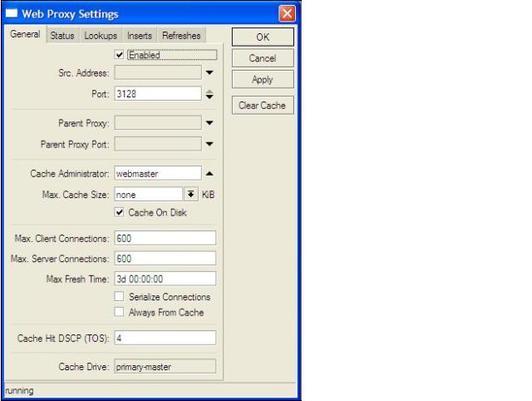Click the Cache Hit DSCP (TOS) field
This screenshot has width=532, height=401.
point(165,338)
